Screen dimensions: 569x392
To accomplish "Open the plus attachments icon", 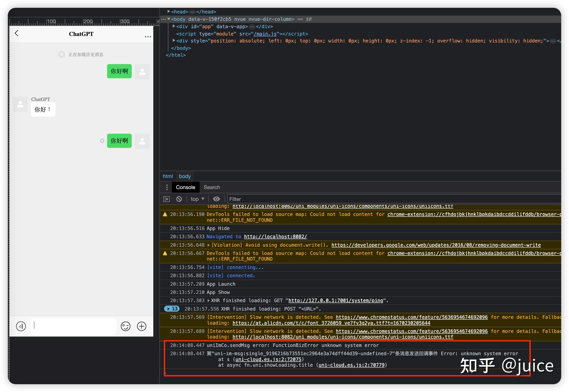I will click(x=142, y=326).
